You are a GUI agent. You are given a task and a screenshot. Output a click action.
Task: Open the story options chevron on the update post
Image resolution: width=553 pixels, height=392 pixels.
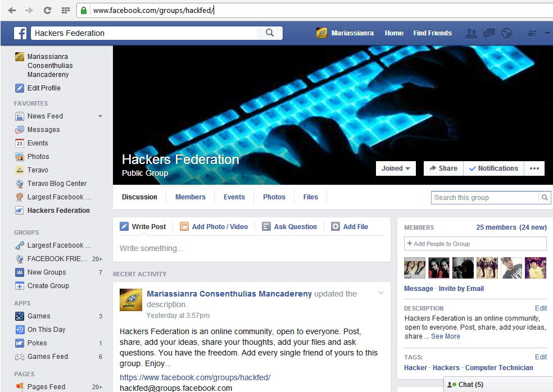coord(381,292)
